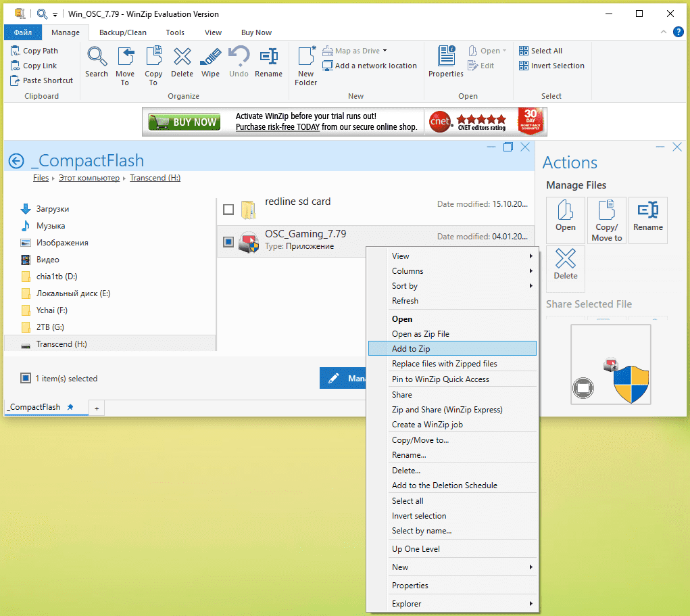Toggle the 1 item(s) selected checkbox
690x616 pixels.
[x=26, y=378]
